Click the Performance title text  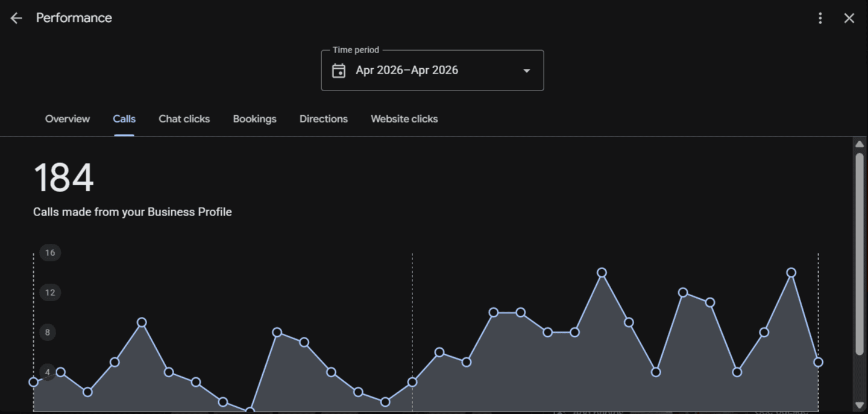point(74,18)
